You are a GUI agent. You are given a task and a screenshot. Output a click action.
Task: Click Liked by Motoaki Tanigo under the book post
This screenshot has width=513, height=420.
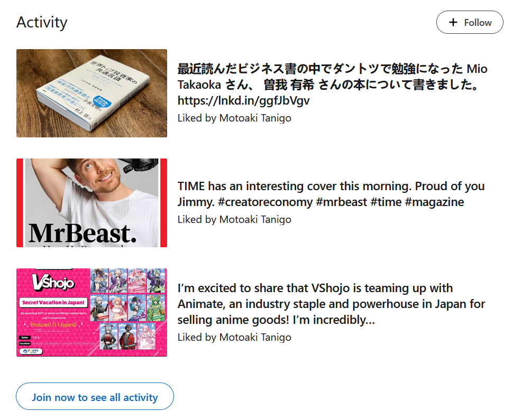pyautogui.click(x=234, y=118)
